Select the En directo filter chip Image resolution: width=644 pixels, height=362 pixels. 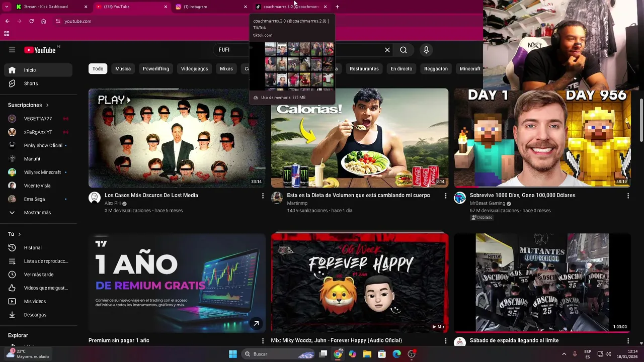point(401,69)
